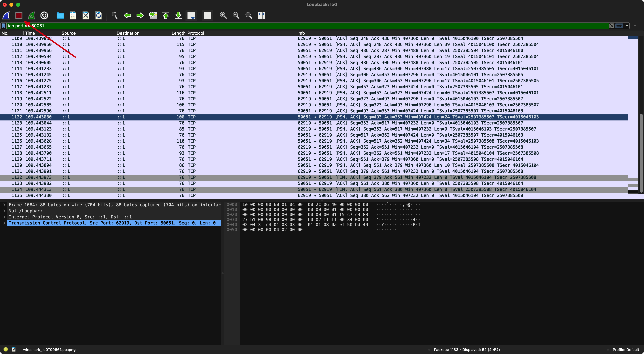Select packet 1132 FIN, ACK row
This screenshot has width=644, height=354.
point(300,177)
